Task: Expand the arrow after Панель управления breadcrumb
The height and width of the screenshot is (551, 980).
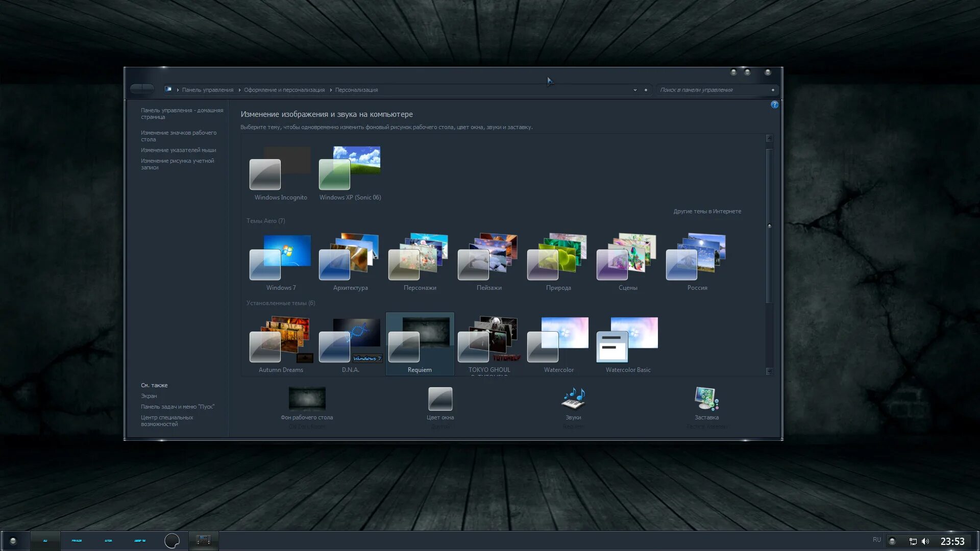Action: (x=239, y=90)
